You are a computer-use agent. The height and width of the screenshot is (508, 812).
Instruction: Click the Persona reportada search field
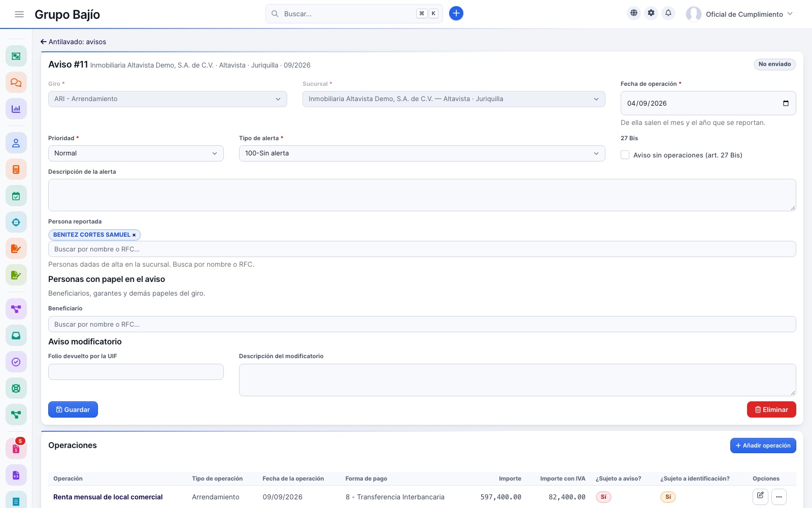[422, 249]
